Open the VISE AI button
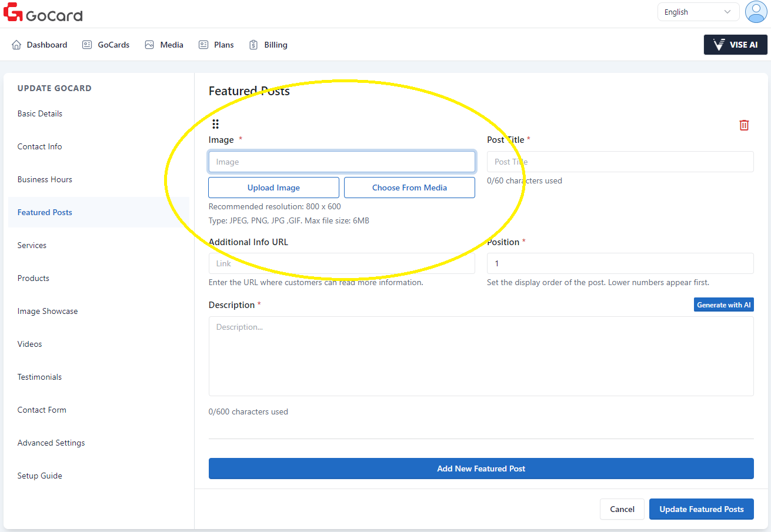The image size is (771, 532). pos(735,45)
